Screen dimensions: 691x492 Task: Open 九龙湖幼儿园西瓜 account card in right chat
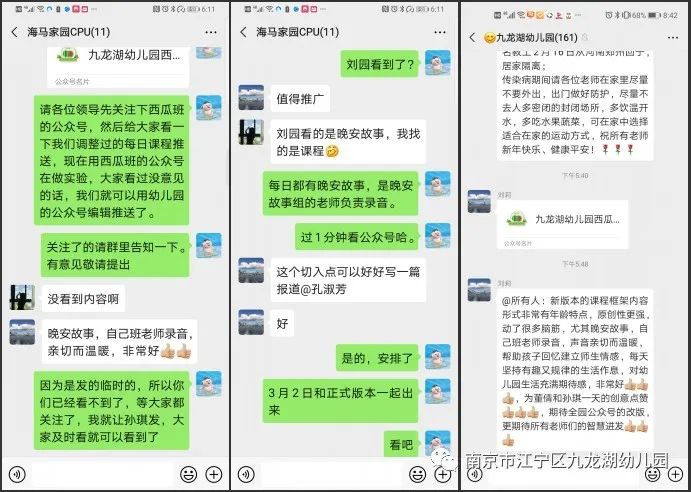tap(563, 225)
